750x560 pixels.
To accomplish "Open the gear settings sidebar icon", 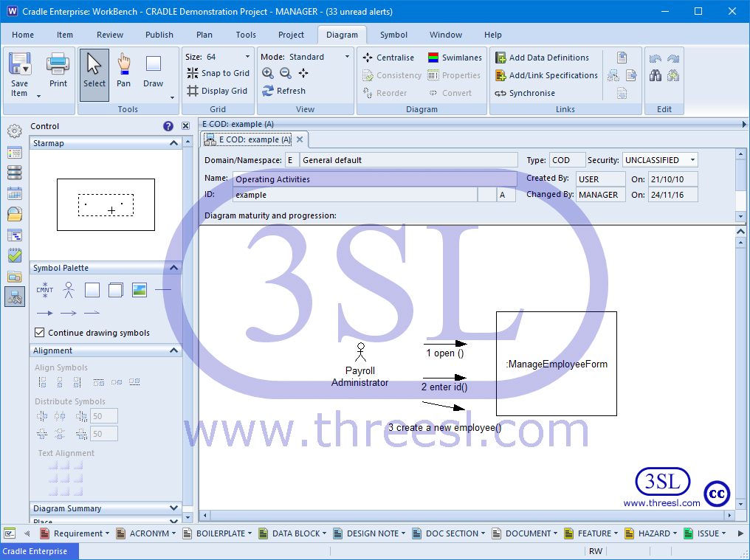I will point(15,131).
